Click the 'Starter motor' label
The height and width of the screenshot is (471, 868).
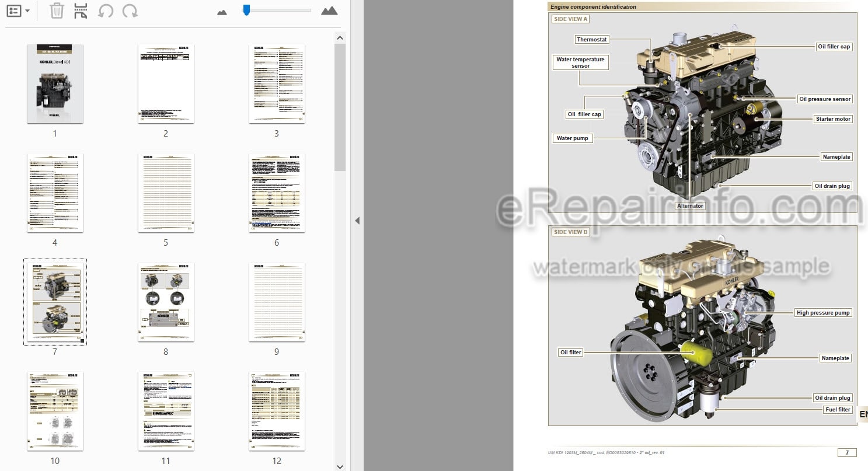834,119
